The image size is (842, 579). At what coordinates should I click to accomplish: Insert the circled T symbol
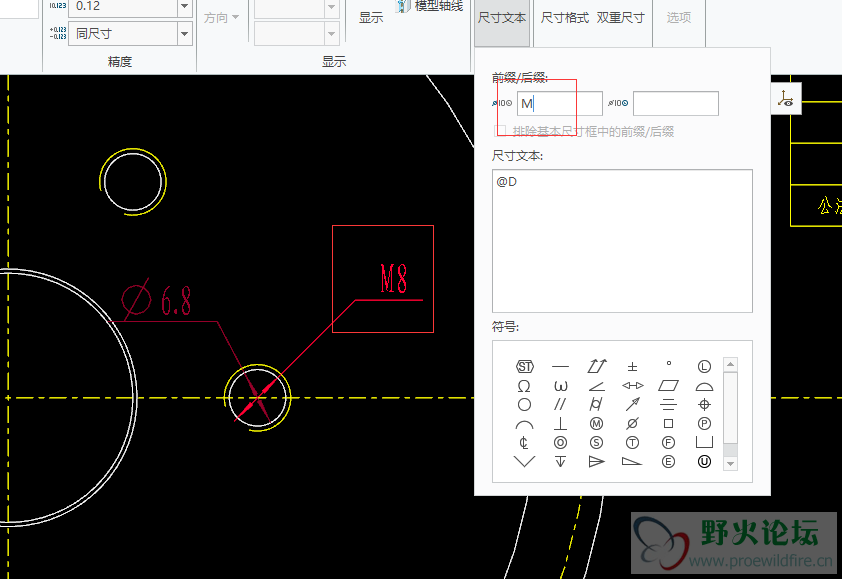(x=633, y=443)
